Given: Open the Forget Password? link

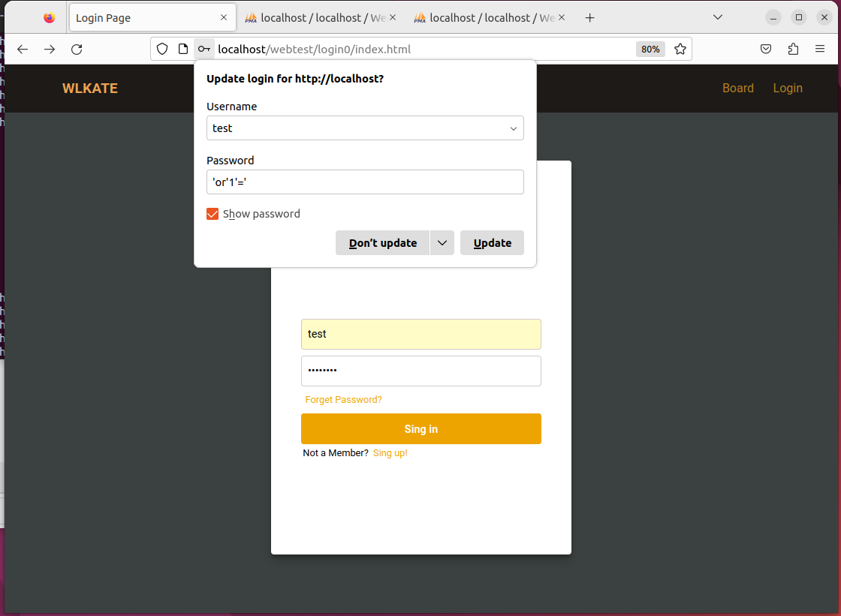Looking at the screenshot, I should [343, 400].
